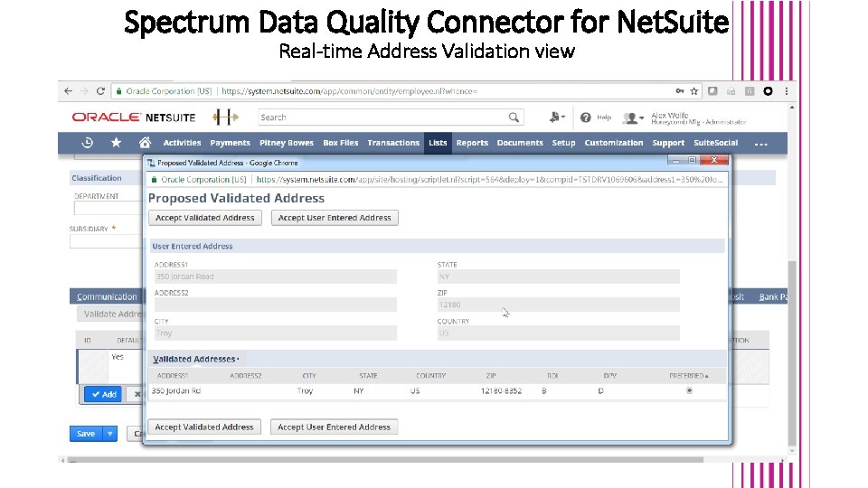Show more nav items via the ellipsis

[761, 144]
